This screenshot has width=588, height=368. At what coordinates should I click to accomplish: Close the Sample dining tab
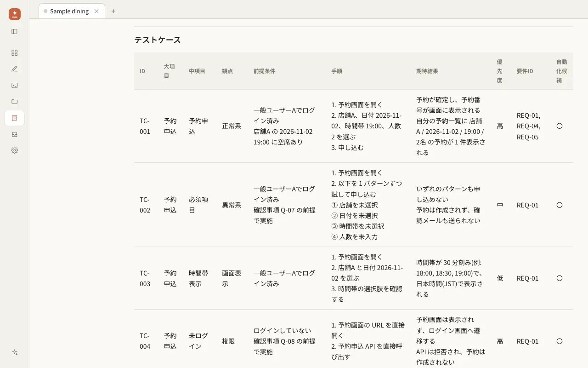[96, 11]
